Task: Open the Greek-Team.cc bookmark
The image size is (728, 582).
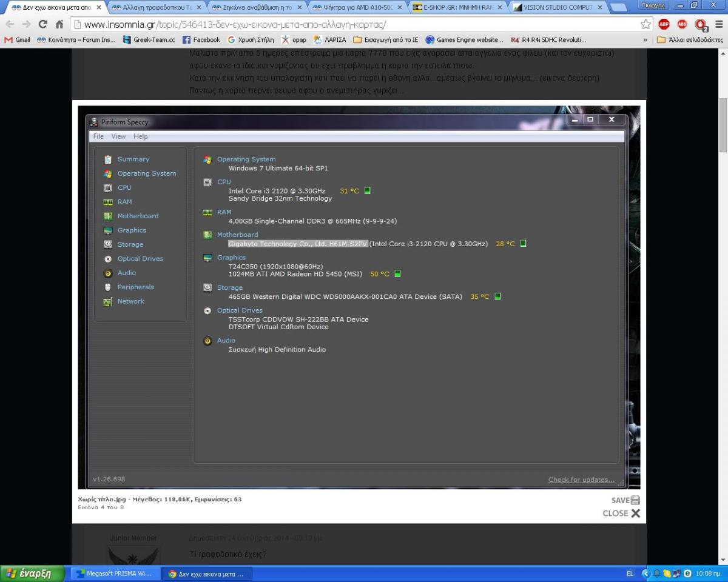Action: tap(149, 39)
